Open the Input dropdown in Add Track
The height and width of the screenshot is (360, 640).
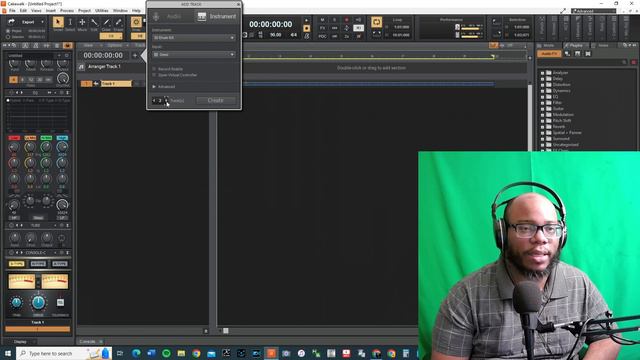tap(194, 54)
